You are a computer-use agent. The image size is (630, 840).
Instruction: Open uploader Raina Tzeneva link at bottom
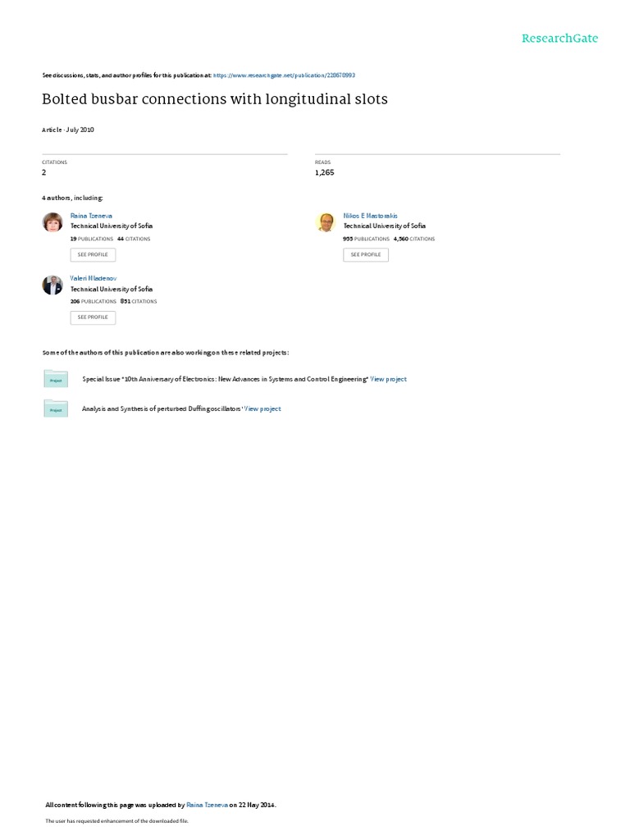click(208, 805)
